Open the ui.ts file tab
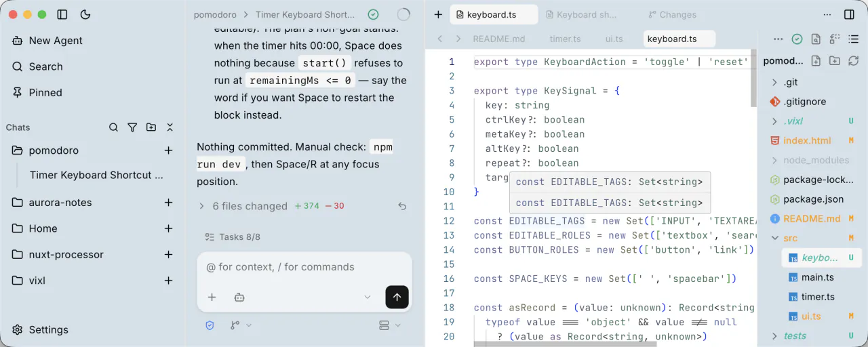The height and width of the screenshot is (347, 868). coord(614,39)
